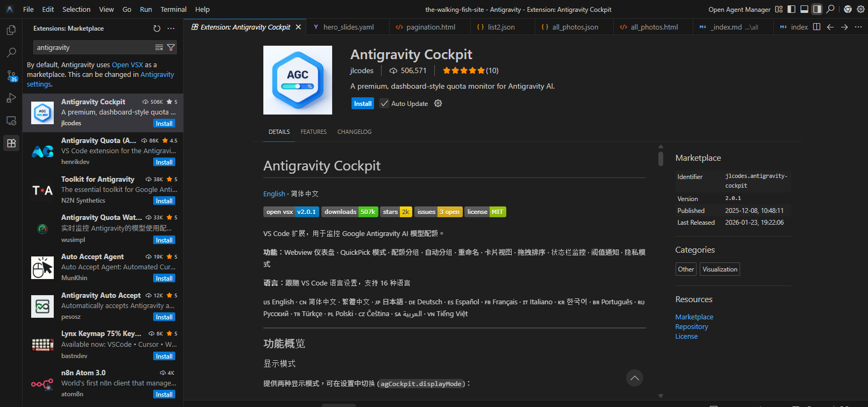
Task: Click the Antigravity Cockpit AGC logo image
Action: coord(298,80)
